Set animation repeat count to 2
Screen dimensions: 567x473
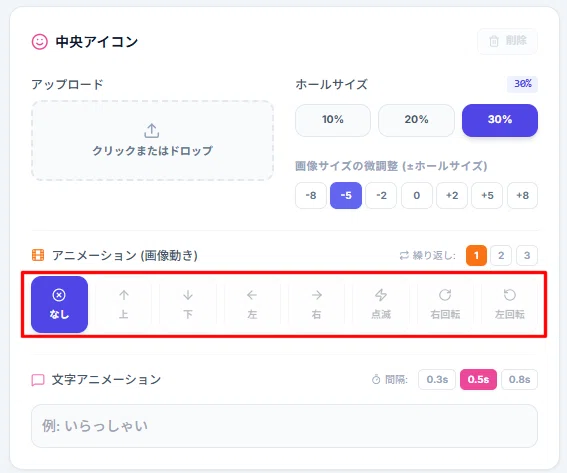point(501,255)
